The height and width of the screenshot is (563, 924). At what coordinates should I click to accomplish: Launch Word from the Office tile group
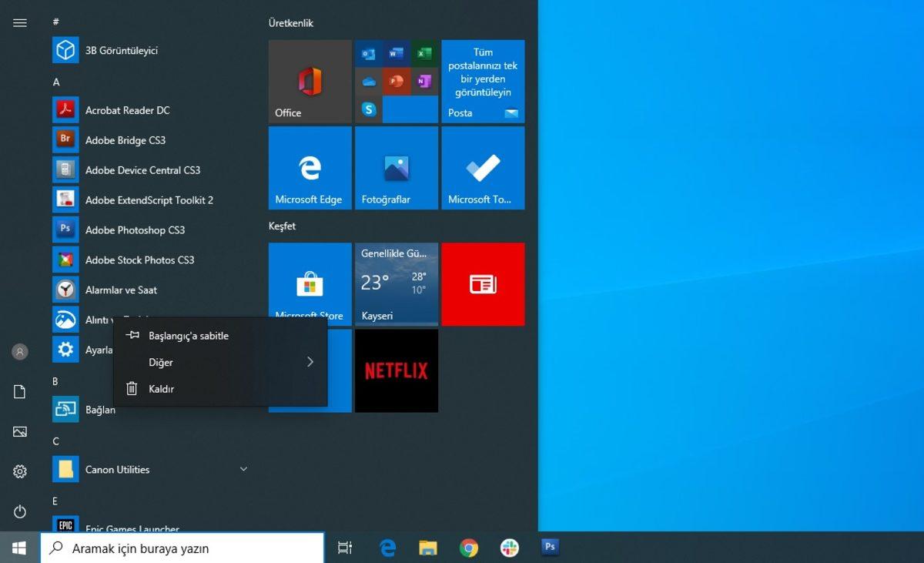(x=397, y=53)
